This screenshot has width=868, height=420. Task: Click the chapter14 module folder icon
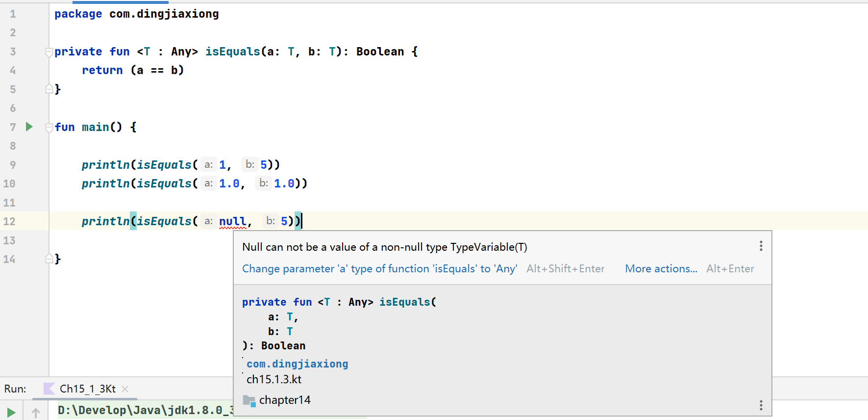[249, 400]
